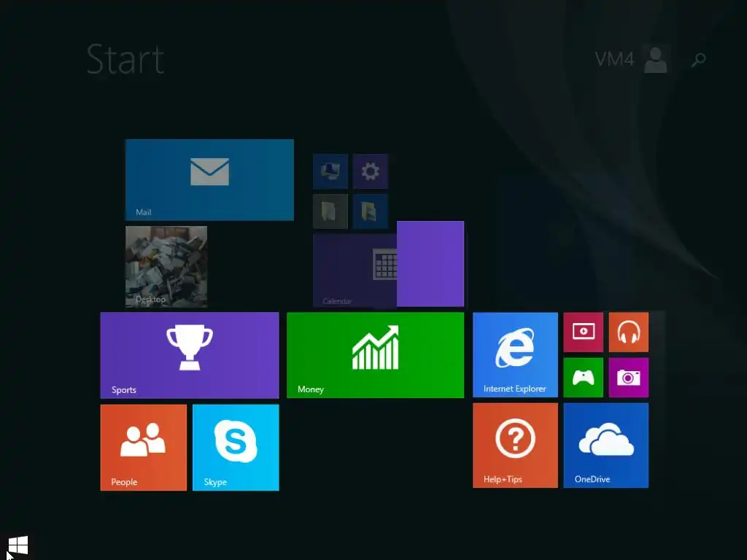Launch the Games controller tile
Screen dimensions: 747x560
pos(583,378)
